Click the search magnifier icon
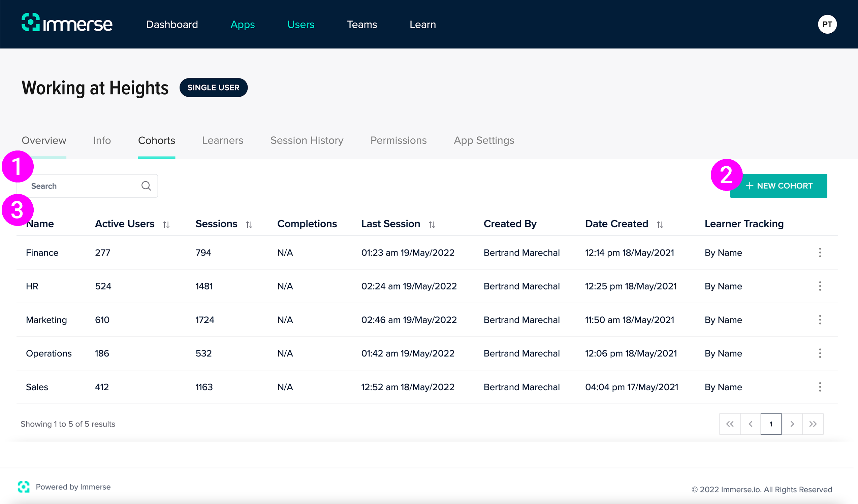Viewport: 858px width, 504px height. click(x=146, y=186)
